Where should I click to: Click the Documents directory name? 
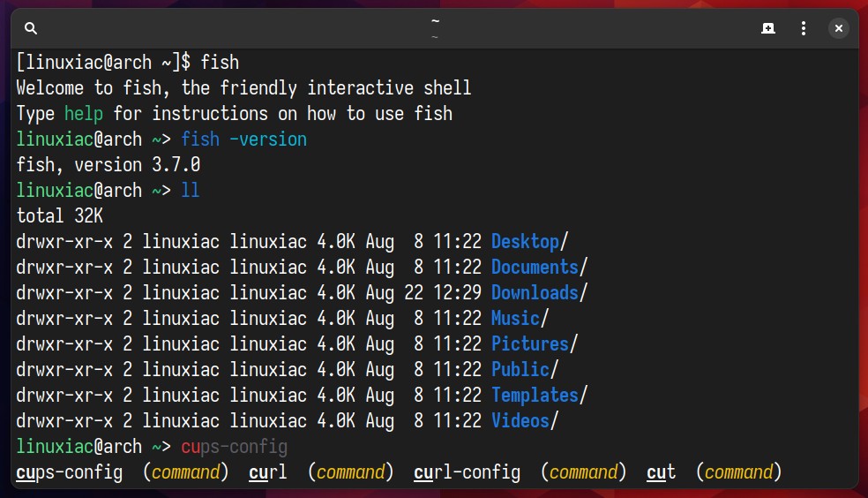pos(535,267)
